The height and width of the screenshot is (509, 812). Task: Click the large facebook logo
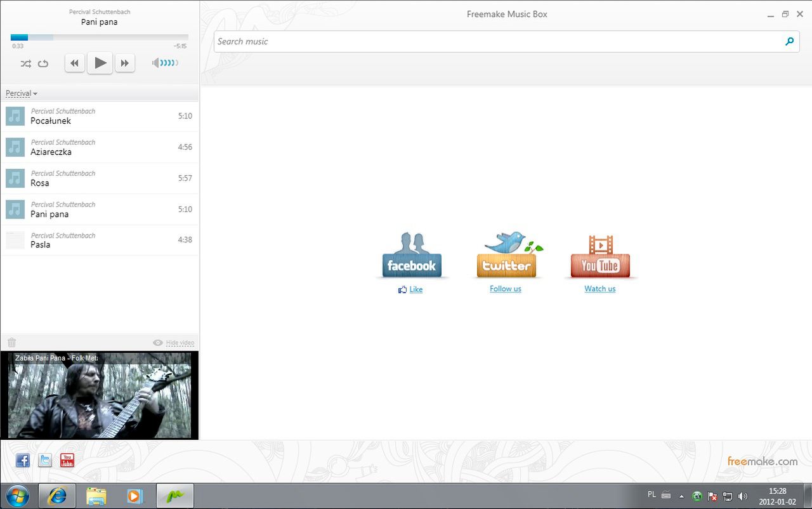(x=412, y=255)
